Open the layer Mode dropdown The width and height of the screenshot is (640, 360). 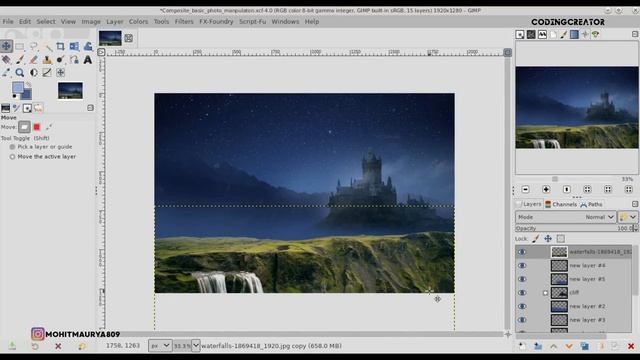[565, 217]
